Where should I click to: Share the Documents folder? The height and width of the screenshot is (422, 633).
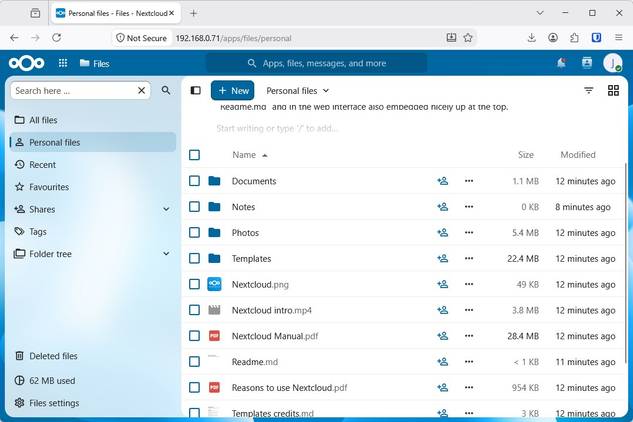443,181
